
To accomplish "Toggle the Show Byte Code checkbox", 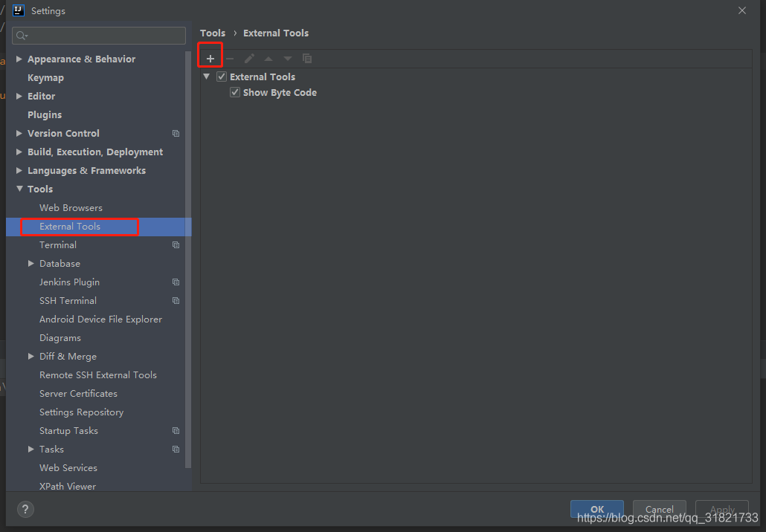I will click(235, 92).
